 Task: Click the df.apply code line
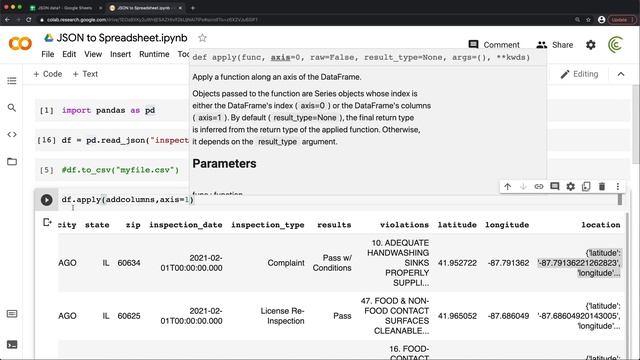tap(128, 200)
